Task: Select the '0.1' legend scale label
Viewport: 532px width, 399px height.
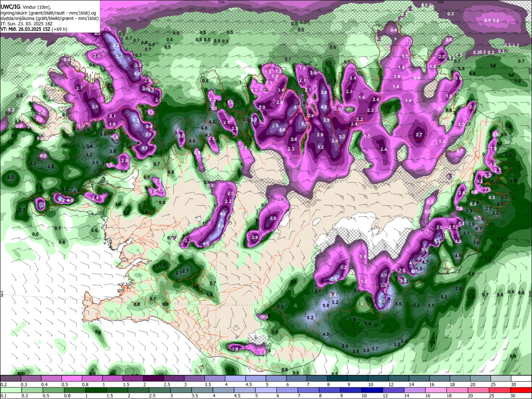Action: (x=3, y=396)
